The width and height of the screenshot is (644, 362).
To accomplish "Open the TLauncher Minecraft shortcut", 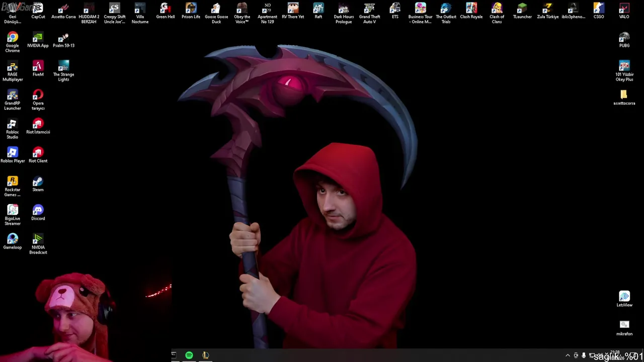I will [x=522, y=11].
